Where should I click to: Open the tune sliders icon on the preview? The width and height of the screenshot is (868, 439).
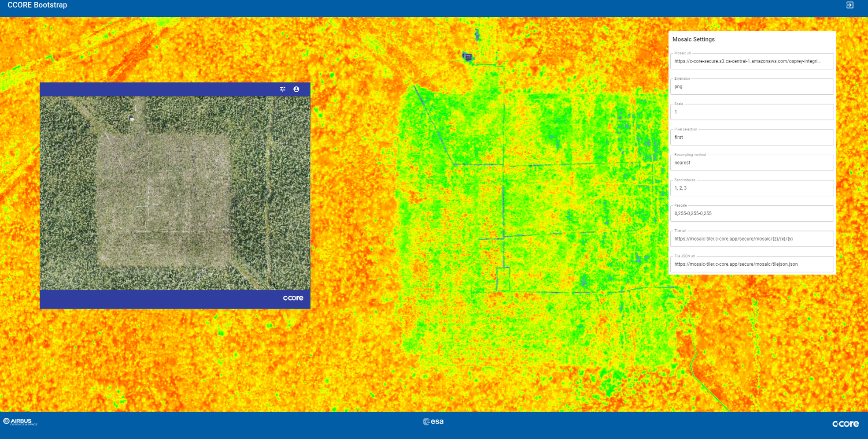[283, 89]
